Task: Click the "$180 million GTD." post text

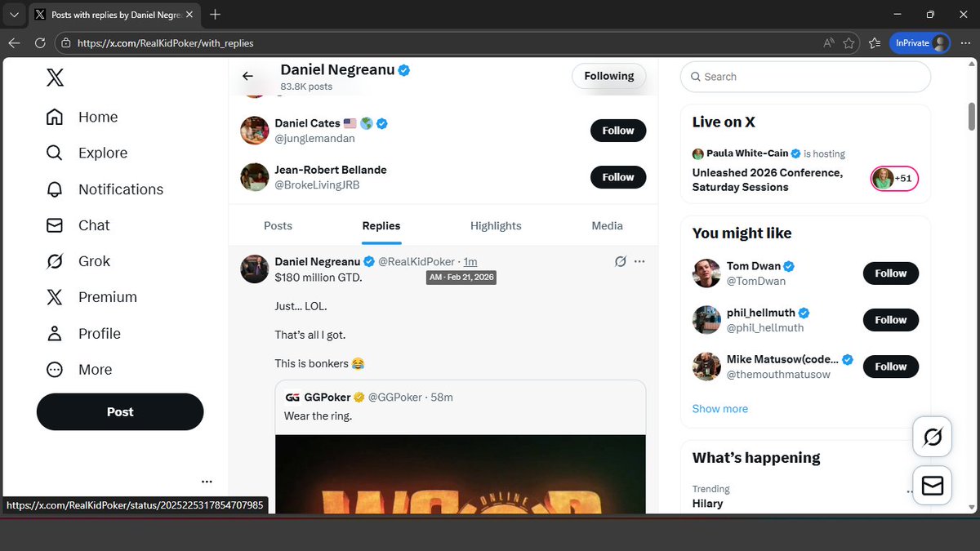Action: point(318,277)
